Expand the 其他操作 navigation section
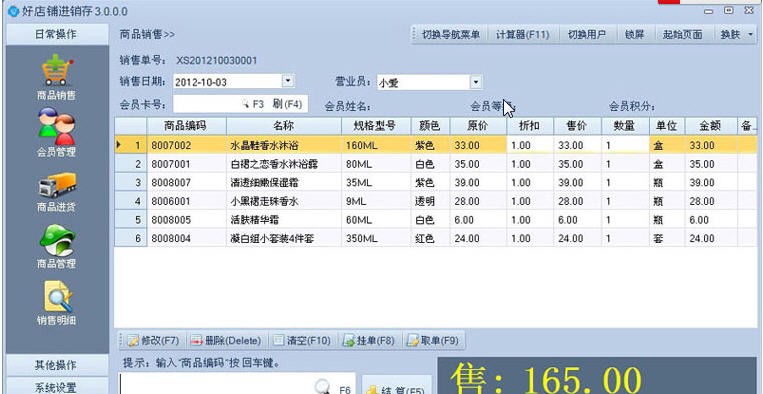Screen dimensions: 763x394 [x=56, y=365]
